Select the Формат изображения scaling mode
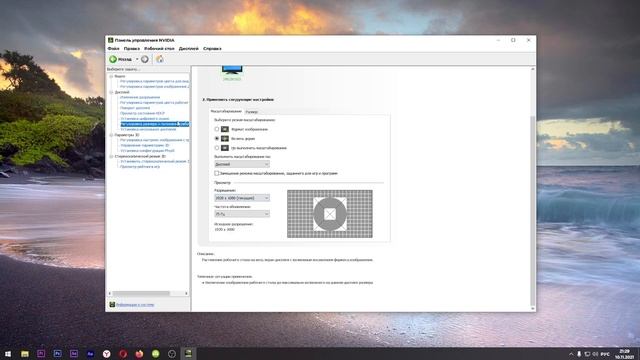The width and height of the screenshot is (640, 360). pyautogui.click(x=217, y=129)
